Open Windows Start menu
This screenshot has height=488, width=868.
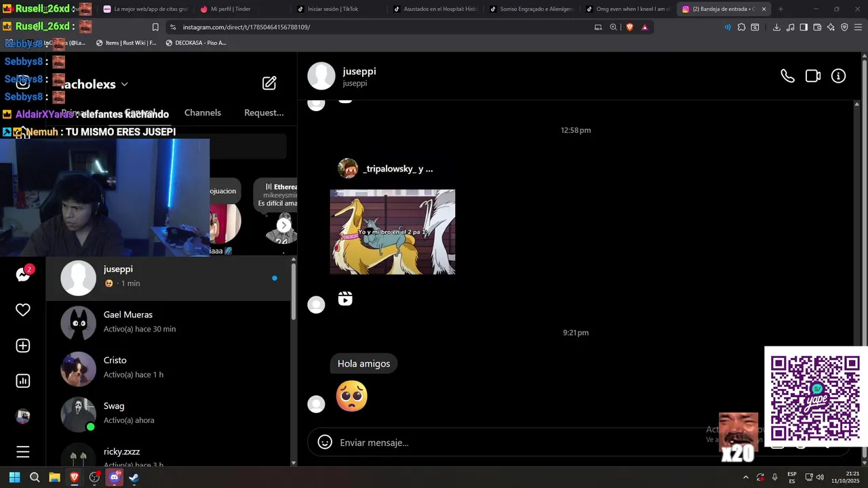click(x=15, y=477)
